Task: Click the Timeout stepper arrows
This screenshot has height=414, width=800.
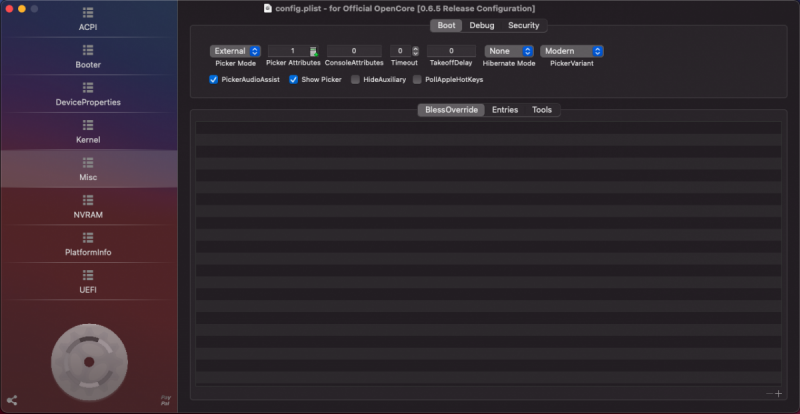Action: pyautogui.click(x=415, y=51)
